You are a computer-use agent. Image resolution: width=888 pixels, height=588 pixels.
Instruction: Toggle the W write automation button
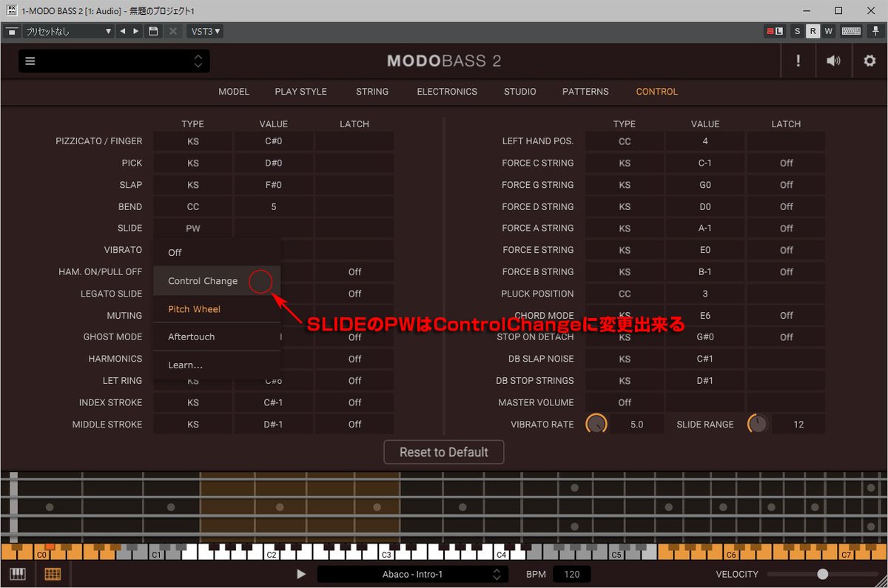click(x=828, y=31)
